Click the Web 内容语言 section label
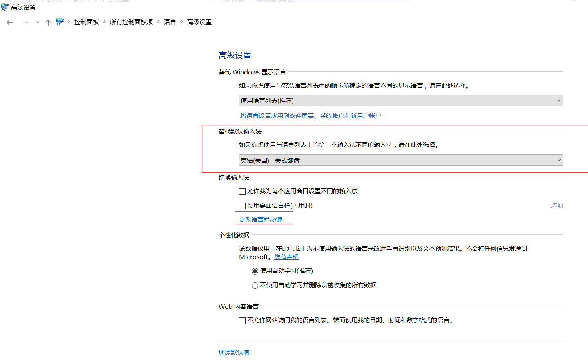This screenshot has height=364, width=588. click(x=239, y=307)
